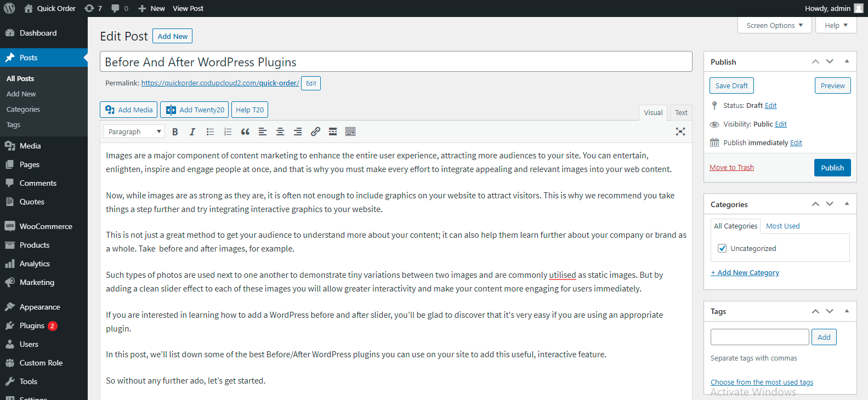Collapse the Categories panel

[x=847, y=204]
